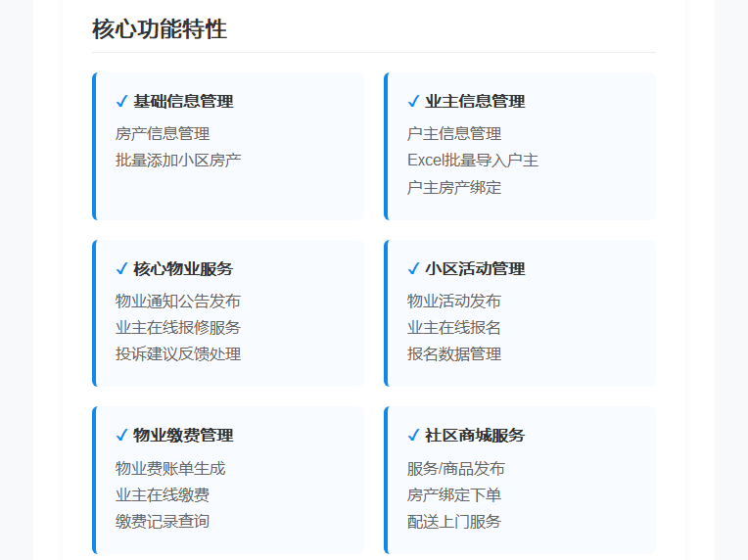This screenshot has height=560, width=748.
Task: Select the 房产信息管理 line
Action: [x=163, y=133]
